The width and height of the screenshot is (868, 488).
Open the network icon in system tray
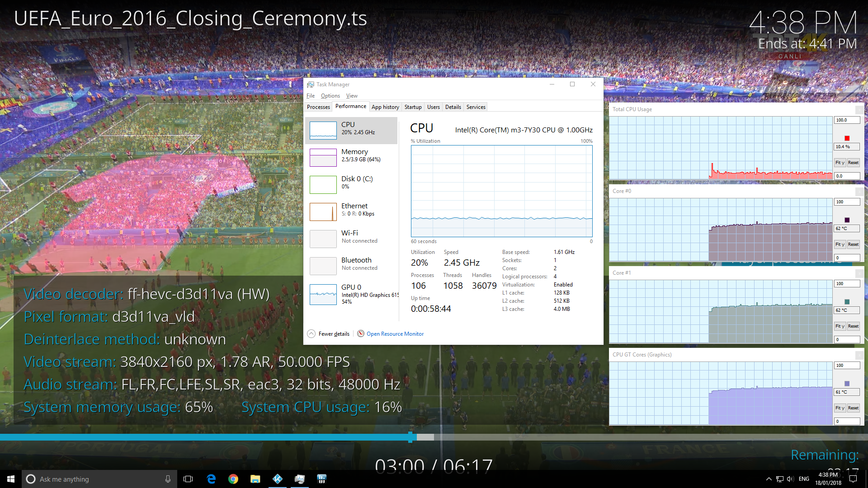click(x=780, y=479)
